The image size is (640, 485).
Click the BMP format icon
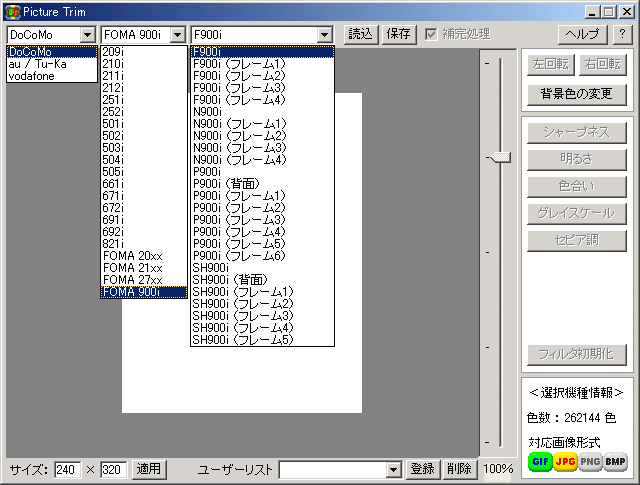click(x=615, y=462)
